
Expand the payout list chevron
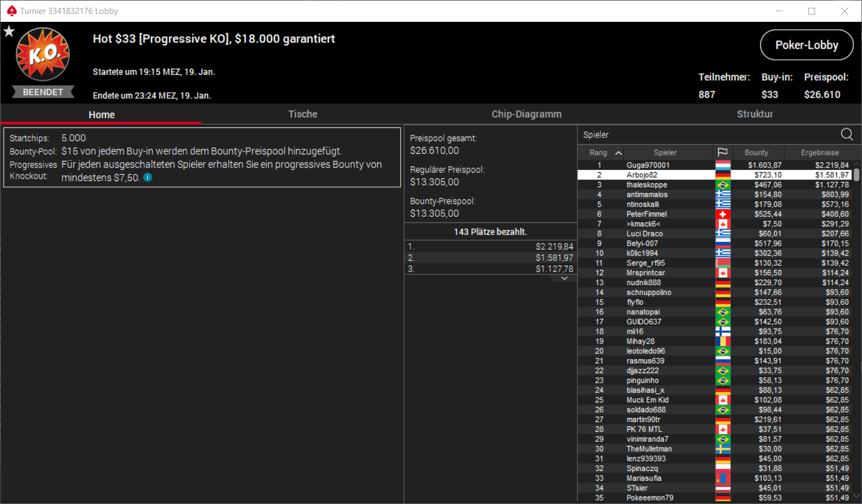tap(565, 278)
